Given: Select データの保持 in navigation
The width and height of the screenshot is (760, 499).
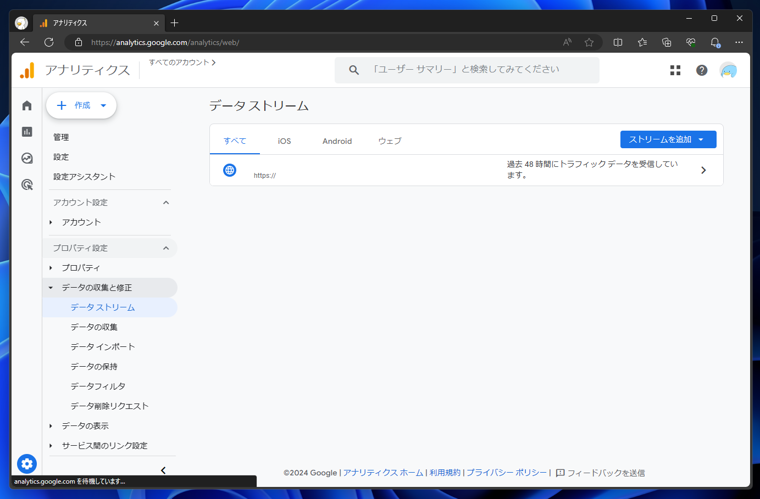Looking at the screenshot, I should pyautogui.click(x=94, y=367).
